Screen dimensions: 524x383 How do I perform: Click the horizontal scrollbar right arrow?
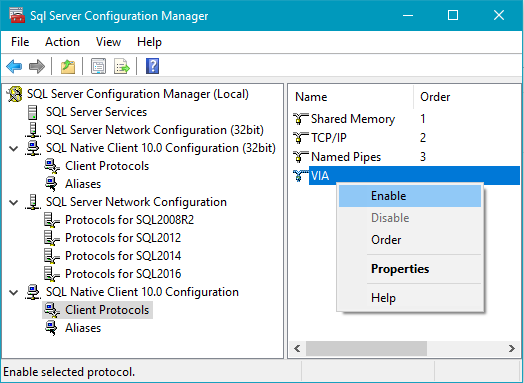(512, 349)
